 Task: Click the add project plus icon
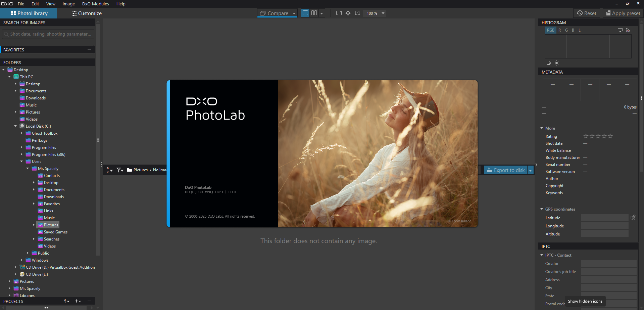(x=78, y=301)
